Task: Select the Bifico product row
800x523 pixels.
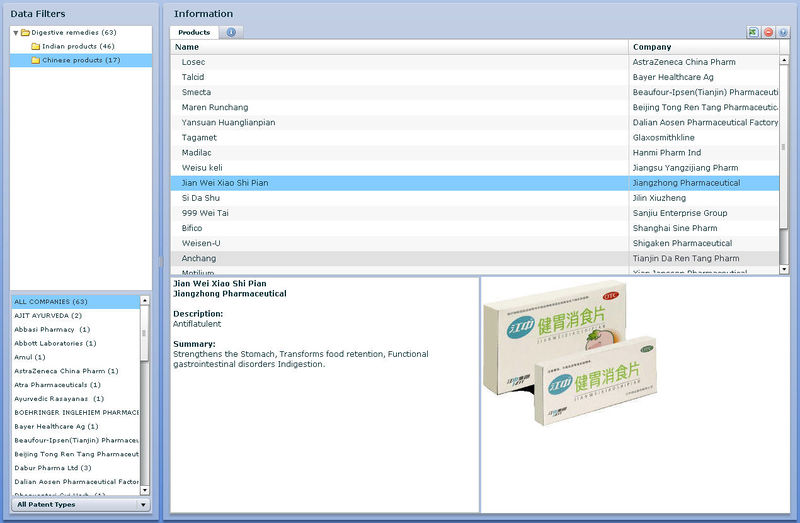Action: 194,228
